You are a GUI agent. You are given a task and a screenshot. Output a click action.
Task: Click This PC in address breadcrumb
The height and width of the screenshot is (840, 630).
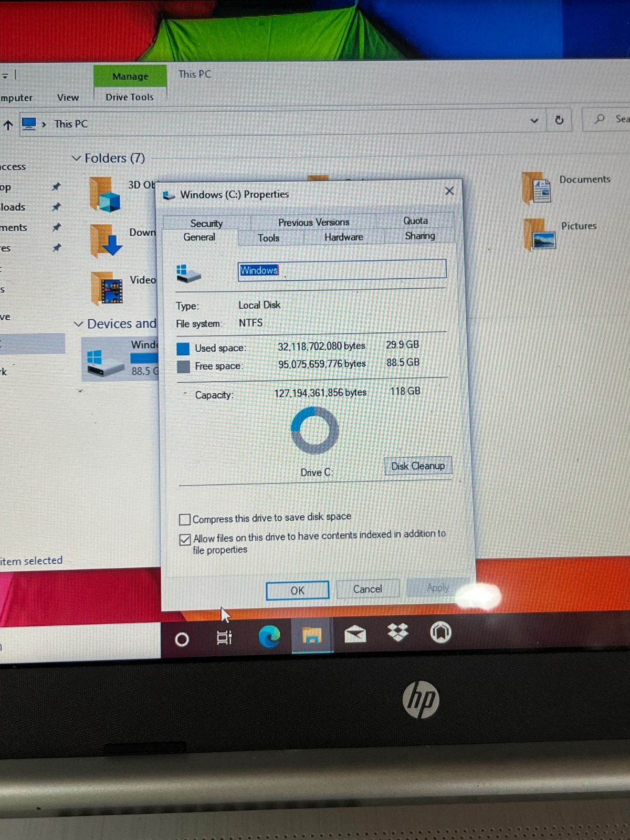pos(71,124)
